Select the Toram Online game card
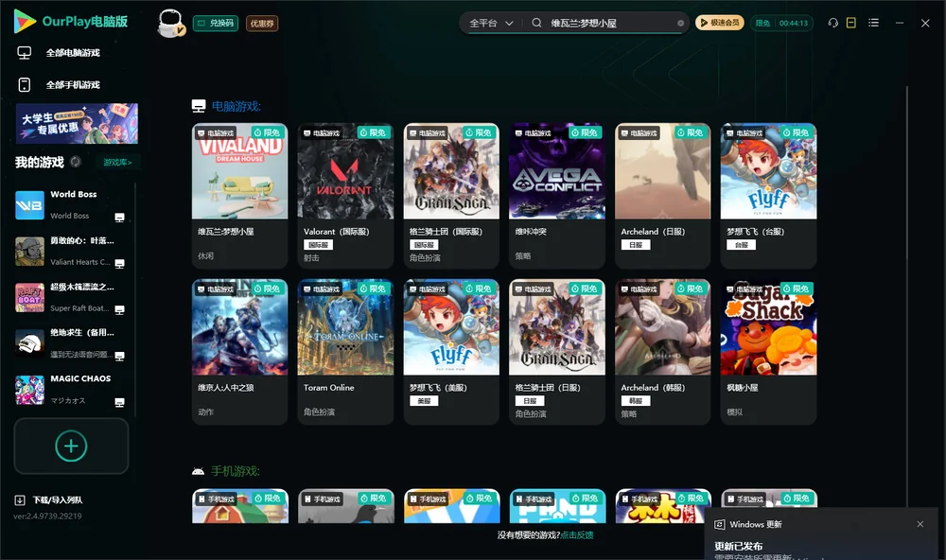 click(345, 352)
